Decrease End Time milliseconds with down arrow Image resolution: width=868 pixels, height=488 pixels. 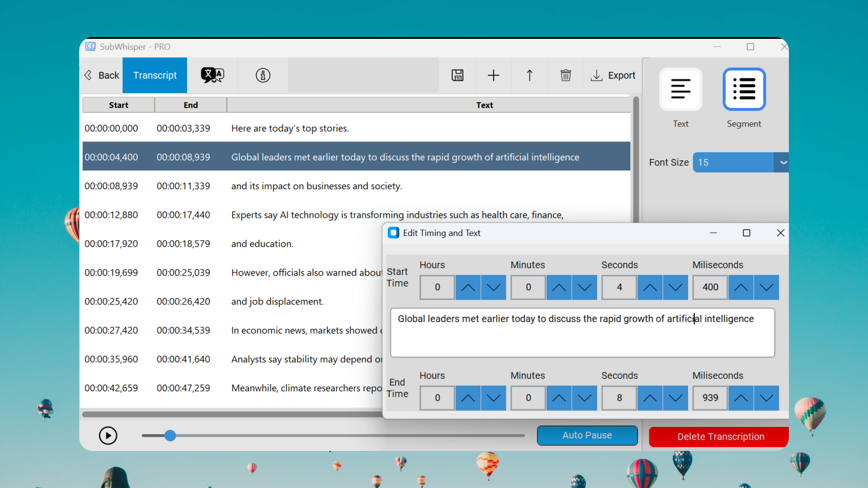point(766,398)
